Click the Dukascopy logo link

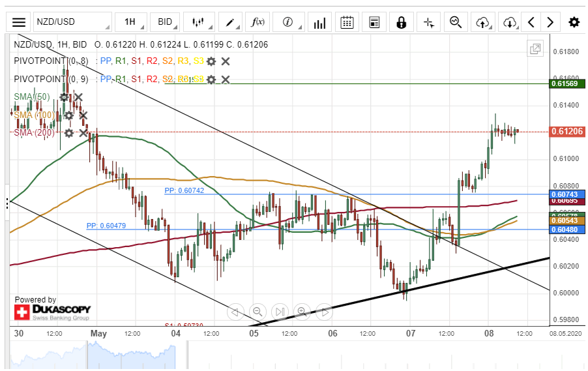click(x=53, y=312)
